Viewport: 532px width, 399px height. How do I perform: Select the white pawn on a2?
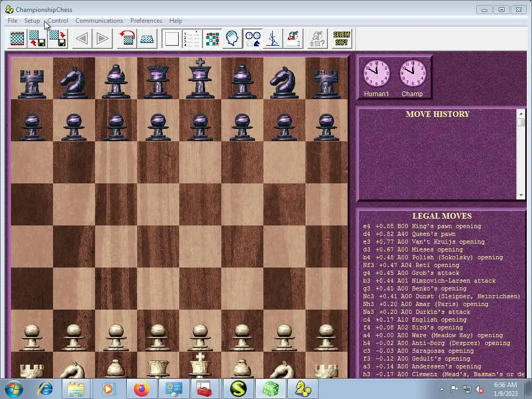[x=32, y=337]
